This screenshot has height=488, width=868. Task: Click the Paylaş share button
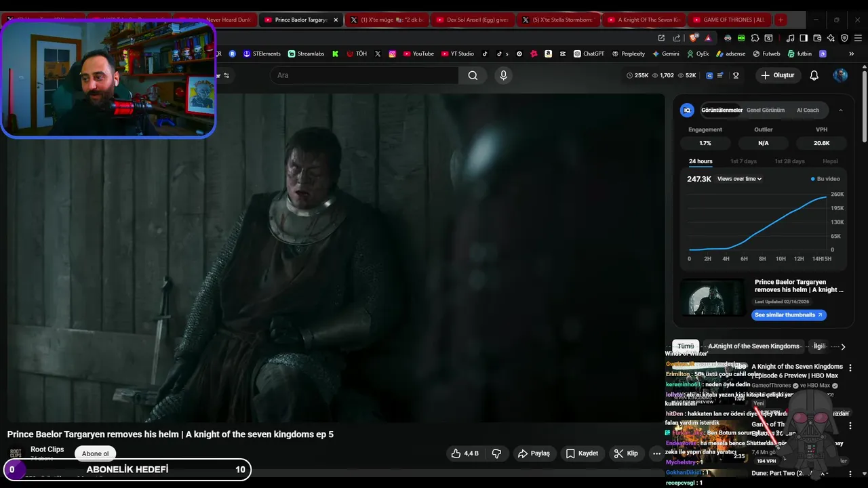click(x=534, y=453)
